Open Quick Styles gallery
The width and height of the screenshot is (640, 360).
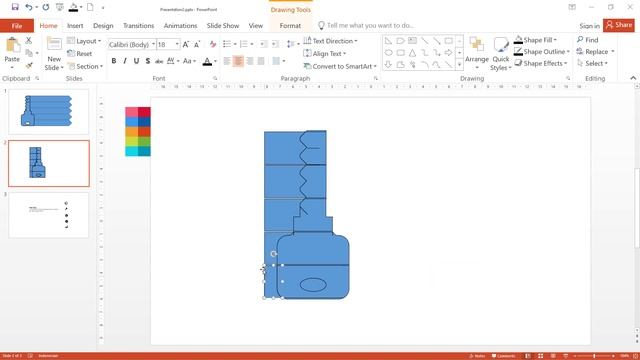click(x=501, y=54)
